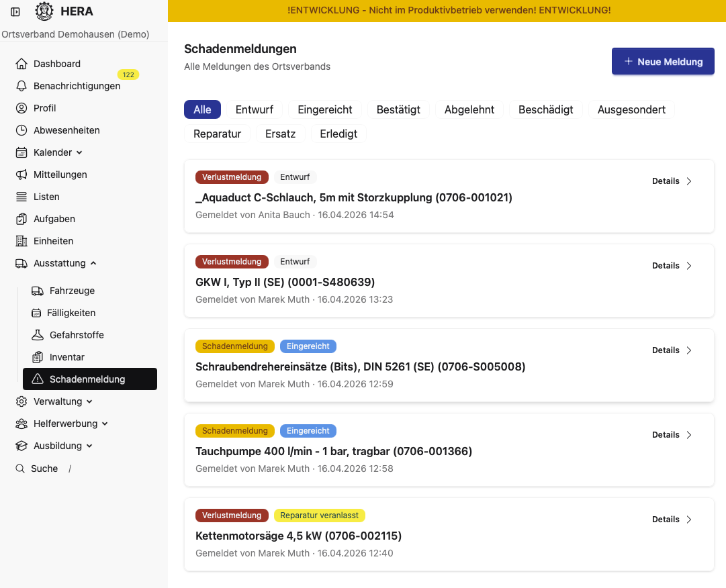The image size is (726, 588).
Task: Select the Beschädigt filter chip
Action: [x=545, y=109]
